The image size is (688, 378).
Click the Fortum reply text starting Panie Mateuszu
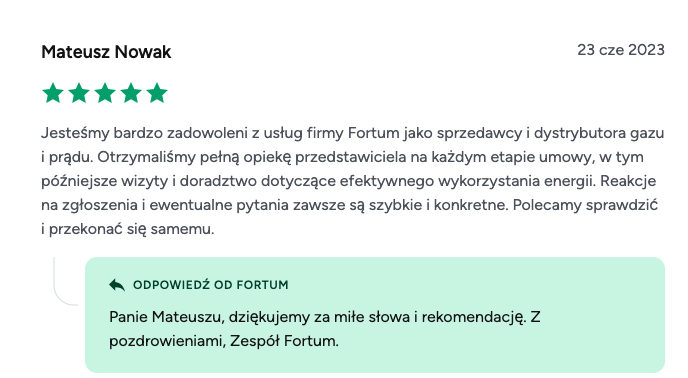click(324, 329)
